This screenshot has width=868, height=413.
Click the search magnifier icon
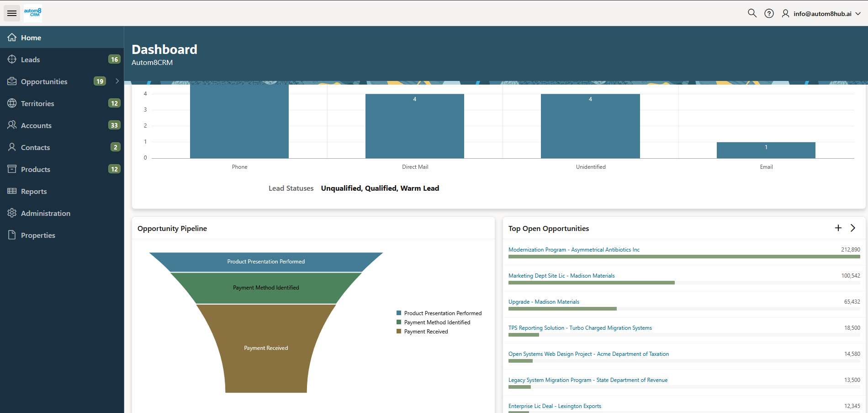click(752, 13)
